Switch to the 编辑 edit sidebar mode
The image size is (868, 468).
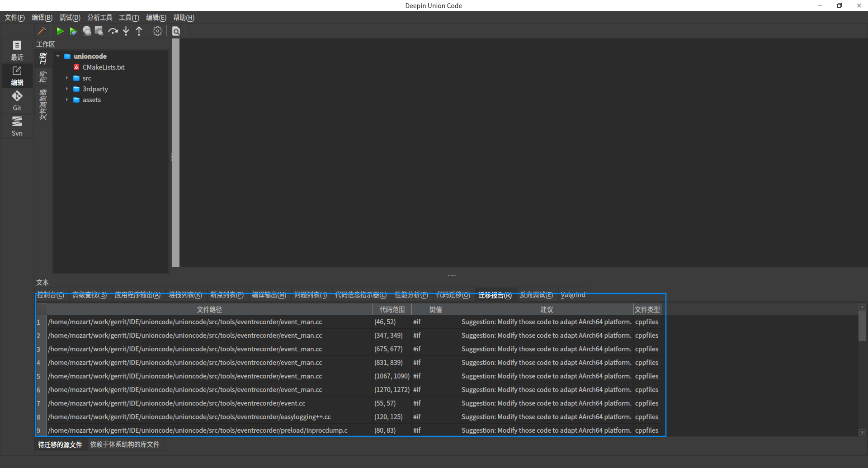coord(17,76)
